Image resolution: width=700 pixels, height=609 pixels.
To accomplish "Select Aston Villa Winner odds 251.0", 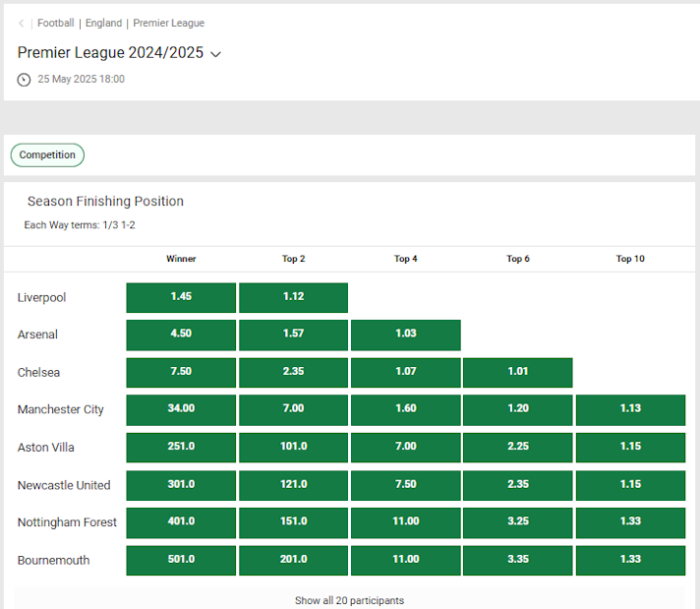I will click(x=181, y=448).
